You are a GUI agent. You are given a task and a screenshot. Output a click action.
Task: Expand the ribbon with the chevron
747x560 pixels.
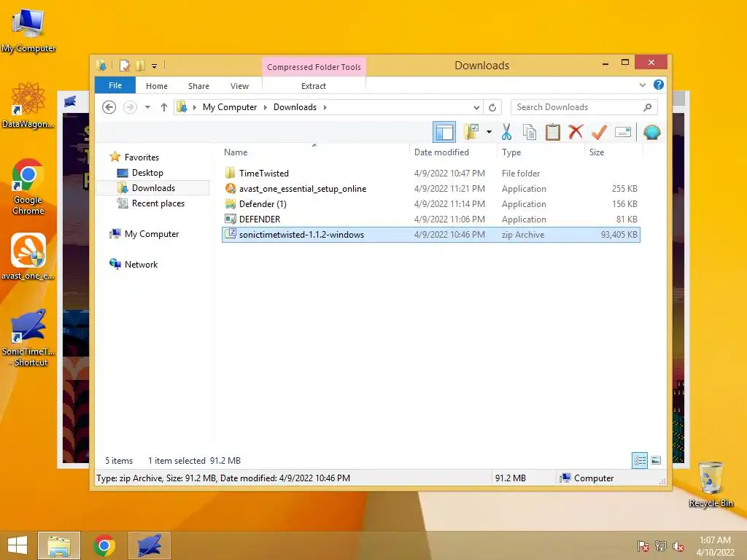(642, 85)
